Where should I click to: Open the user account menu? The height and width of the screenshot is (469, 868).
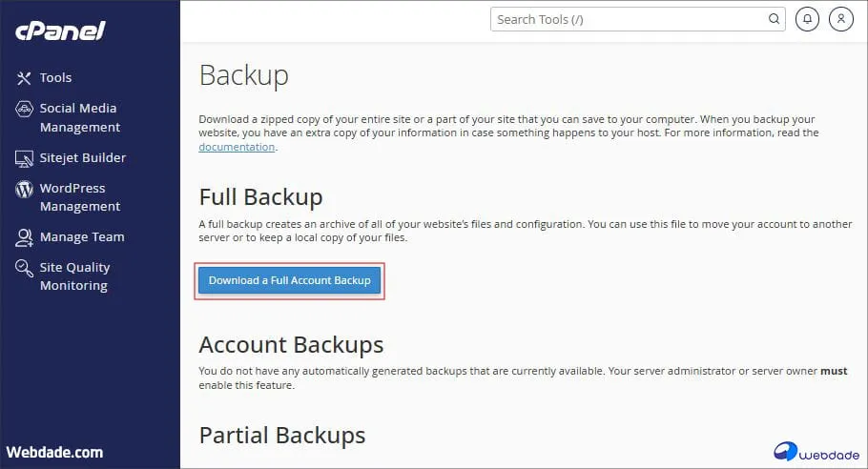tap(841, 19)
